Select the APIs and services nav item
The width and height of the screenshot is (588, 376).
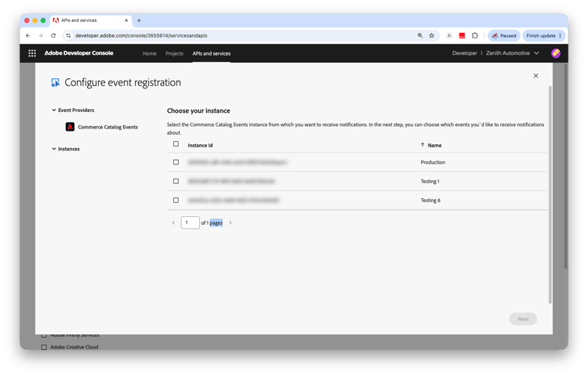pyautogui.click(x=212, y=53)
